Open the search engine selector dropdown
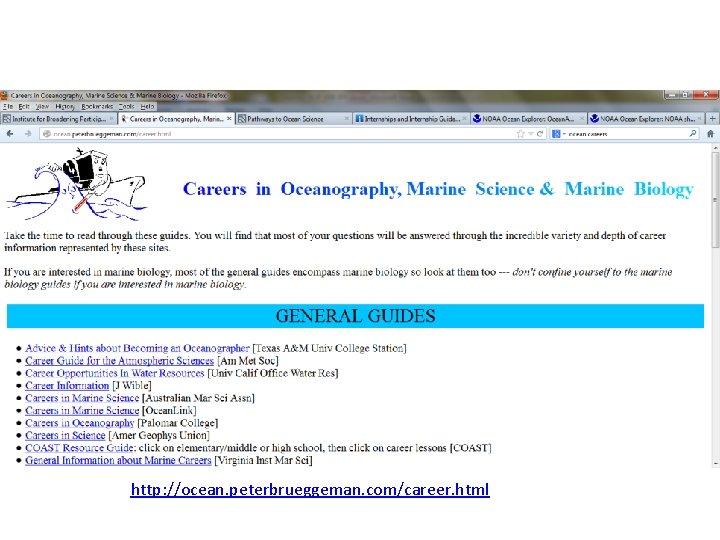 click(x=558, y=134)
